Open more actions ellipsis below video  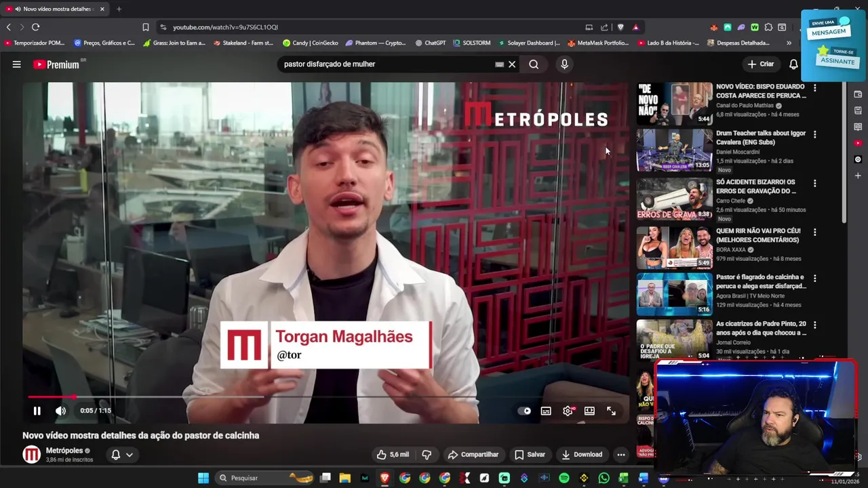click(621, 455)
